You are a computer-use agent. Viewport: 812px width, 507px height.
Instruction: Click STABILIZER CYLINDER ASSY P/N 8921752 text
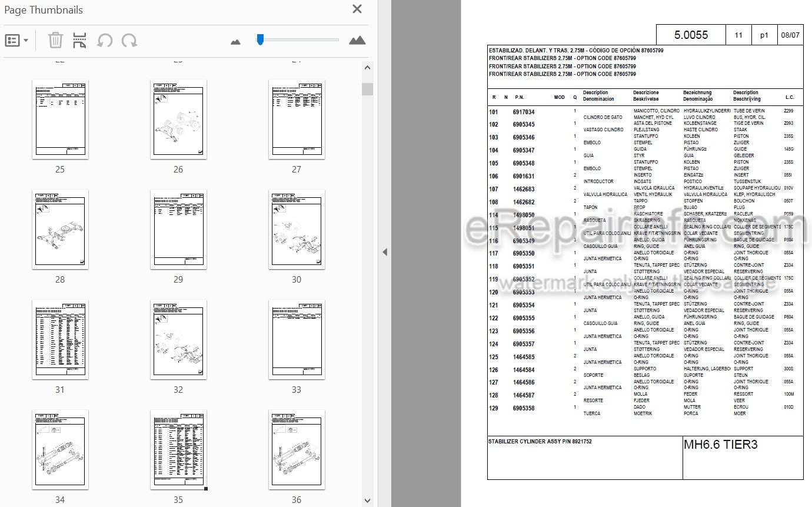click(x=540, y=441)
